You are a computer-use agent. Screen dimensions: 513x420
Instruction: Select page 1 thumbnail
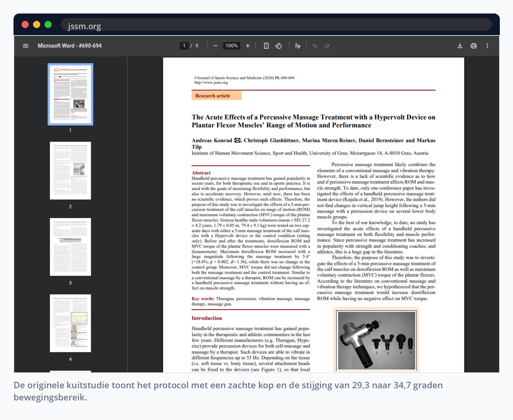(x=71, y=94)
